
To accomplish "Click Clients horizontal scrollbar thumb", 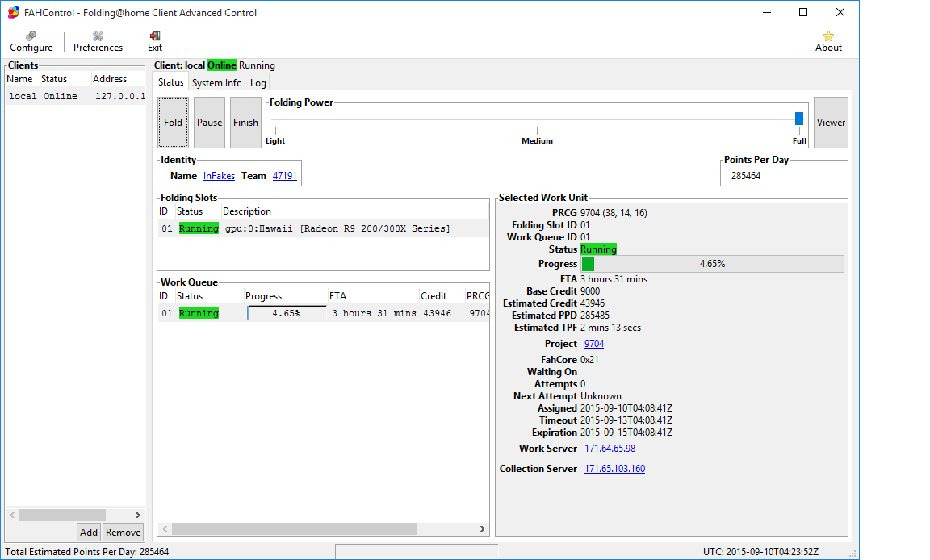I will pyautogui.click(x=62, y=516).
